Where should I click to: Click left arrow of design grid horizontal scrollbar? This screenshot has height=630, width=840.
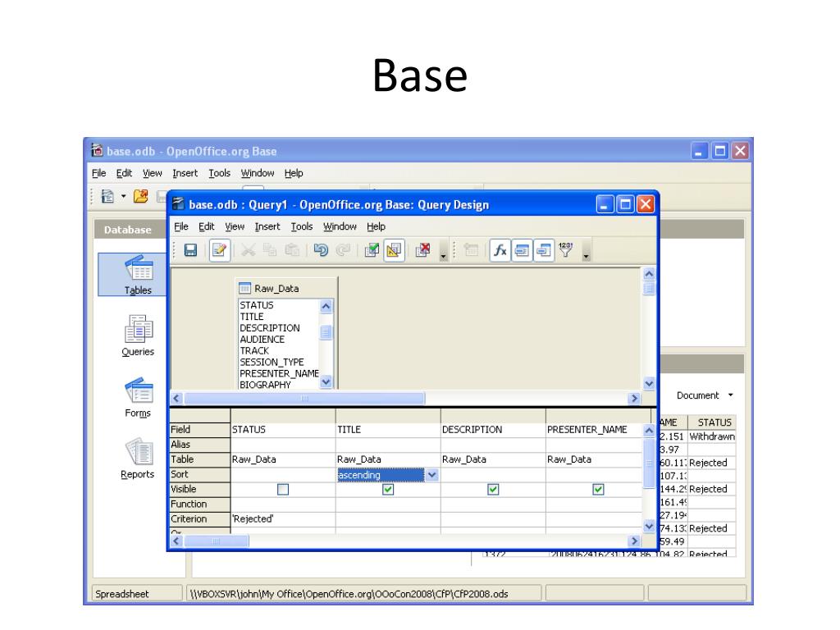177,541
